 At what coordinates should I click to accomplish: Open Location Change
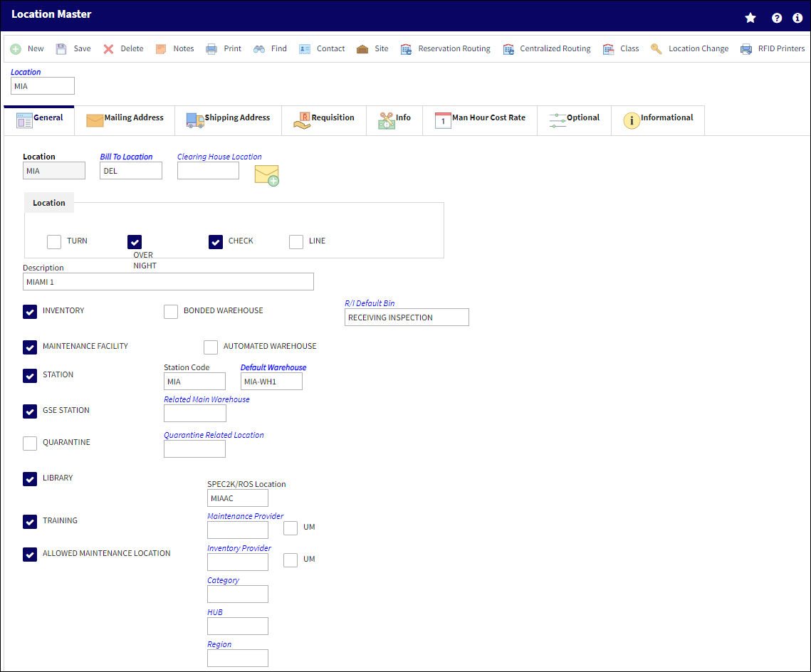689,48
